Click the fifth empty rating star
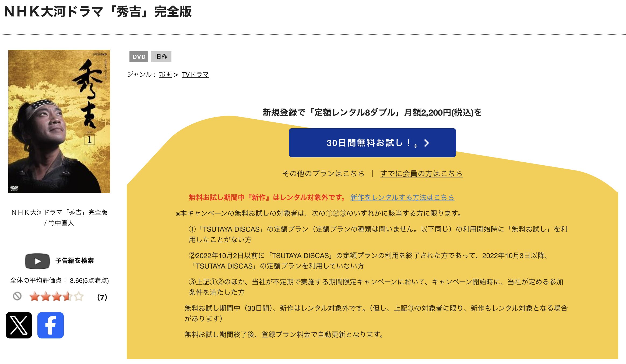Viewport: 626px width, 364px height. pyautogui.click(x=79, y=297)
